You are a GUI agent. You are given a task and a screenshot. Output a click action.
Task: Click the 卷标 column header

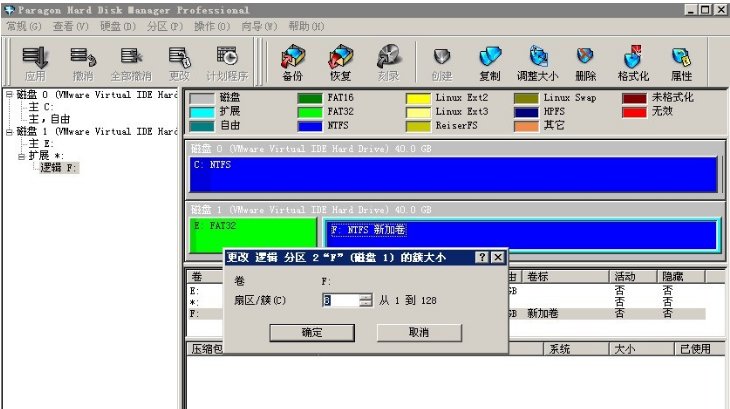[565, 277]
